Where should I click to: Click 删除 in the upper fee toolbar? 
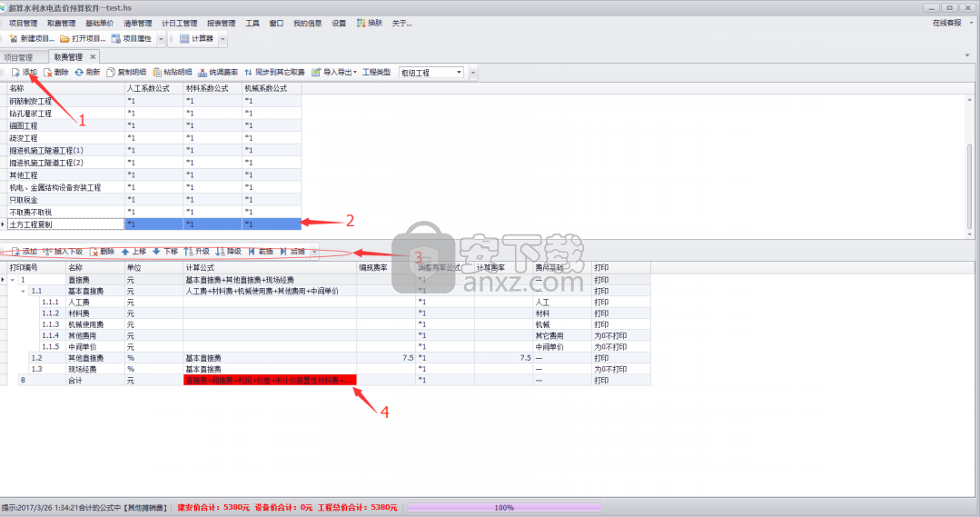click(55, 73)
